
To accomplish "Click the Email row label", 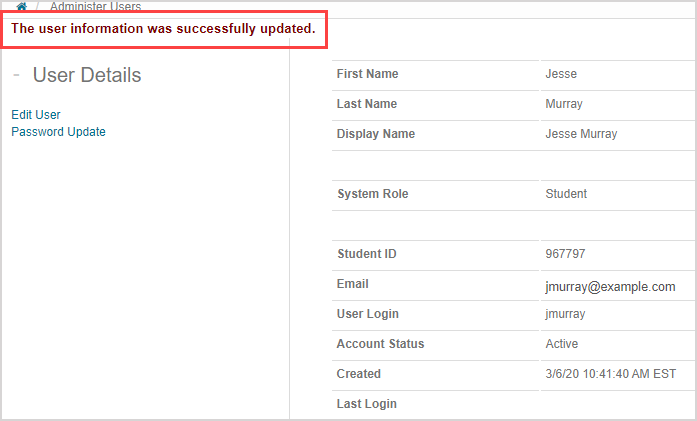I will click(x=353, y=284).
